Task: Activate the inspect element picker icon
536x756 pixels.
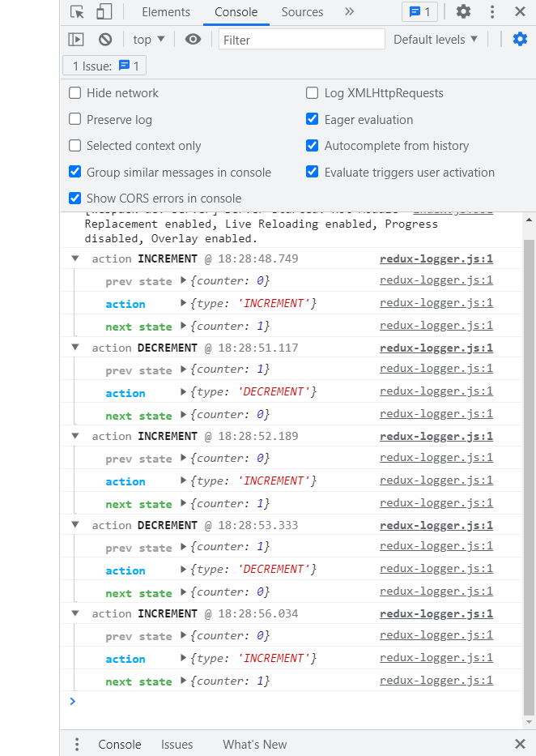Action: tap(77, 11)
